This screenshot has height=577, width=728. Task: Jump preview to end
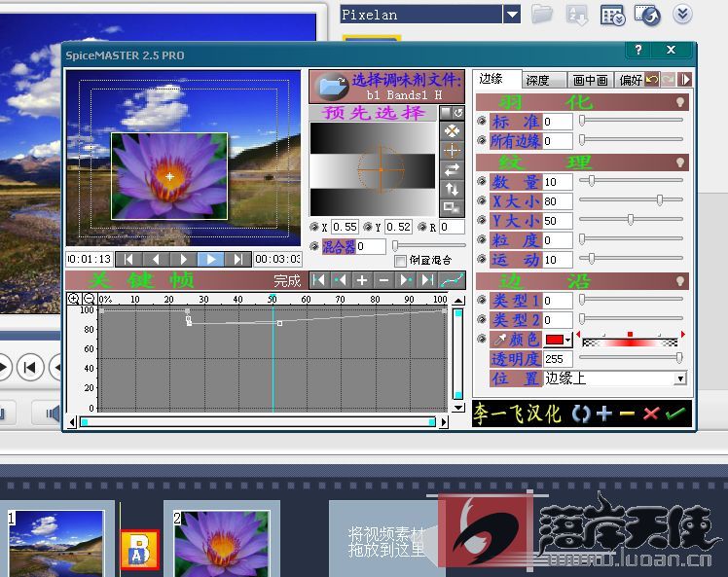[238, 259]
